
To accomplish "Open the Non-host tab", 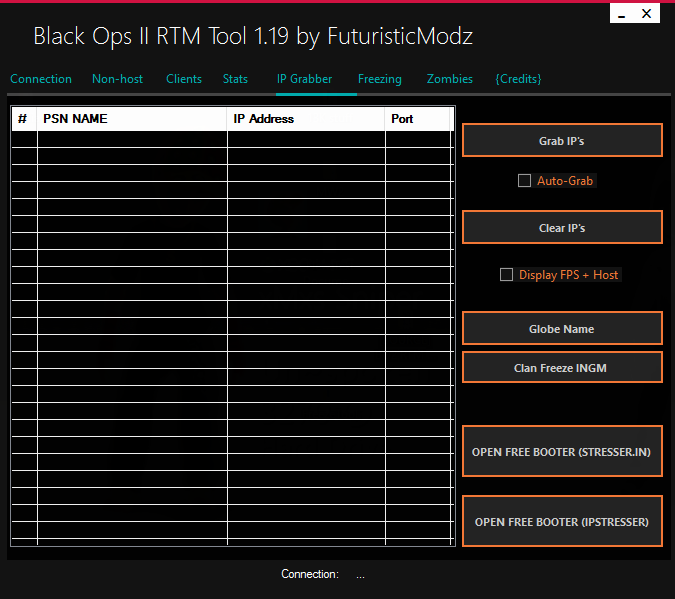I will click(117, 79).
